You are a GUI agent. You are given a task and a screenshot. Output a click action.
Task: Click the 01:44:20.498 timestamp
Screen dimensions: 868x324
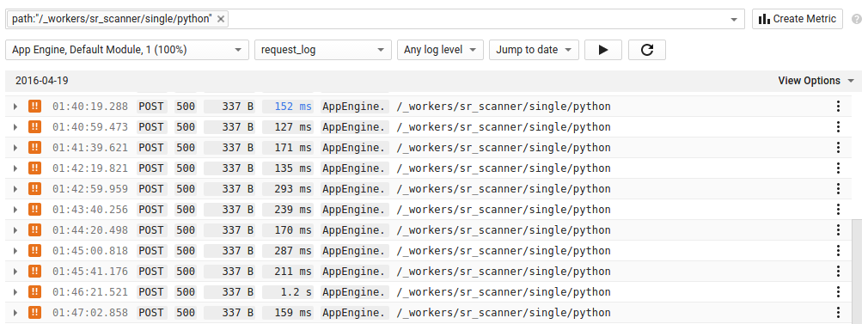pos(90,229)
